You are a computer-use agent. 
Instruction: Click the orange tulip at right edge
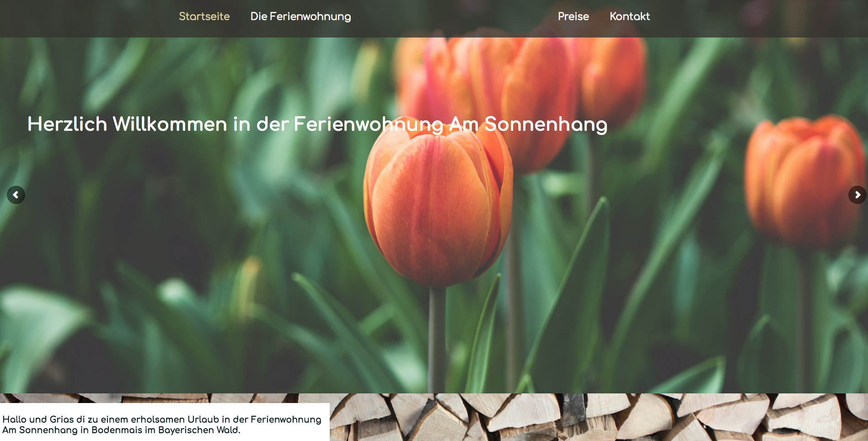[805, 181]
